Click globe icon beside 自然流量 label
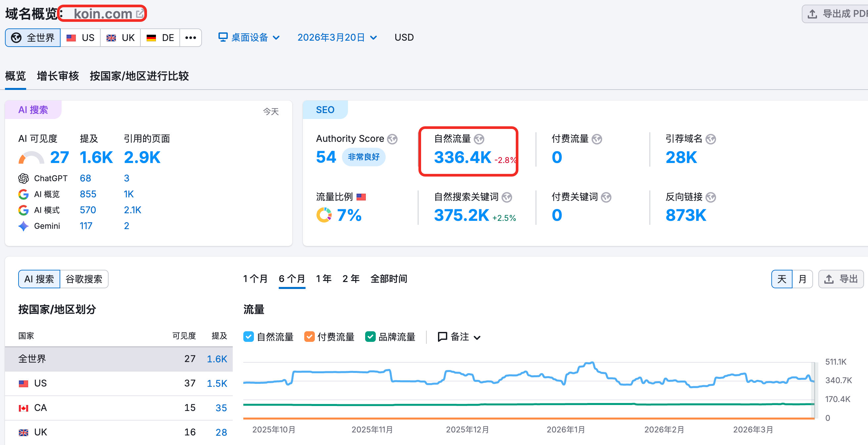Image resolution: width=868 pixels, height=445 pixels. click(x=479, y=139)
